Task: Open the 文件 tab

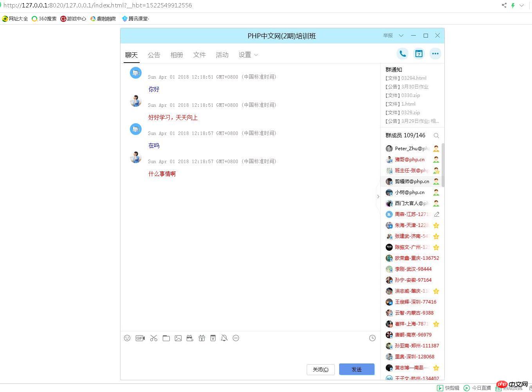Action: [199, 55]
